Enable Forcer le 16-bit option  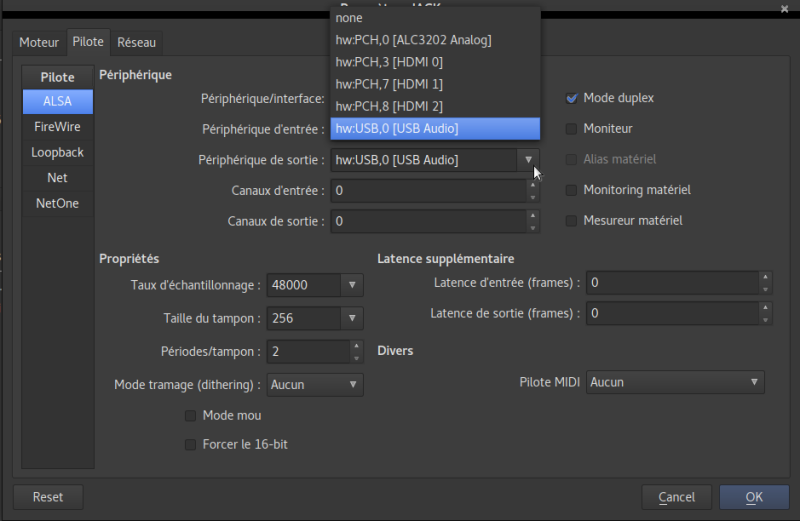click(191, 444)
